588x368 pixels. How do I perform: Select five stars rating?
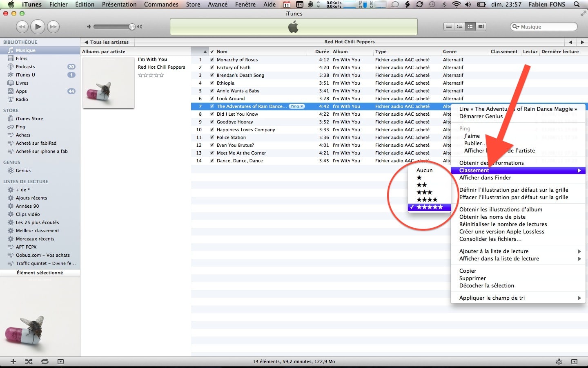point(429,207)
